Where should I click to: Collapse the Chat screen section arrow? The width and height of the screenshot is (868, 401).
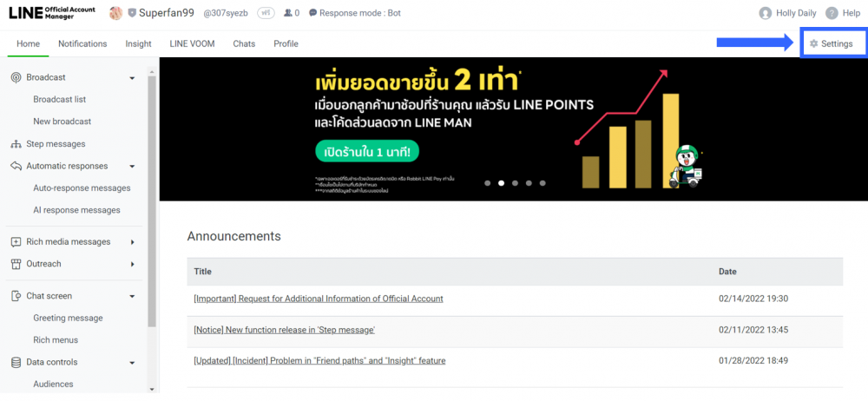132,297
